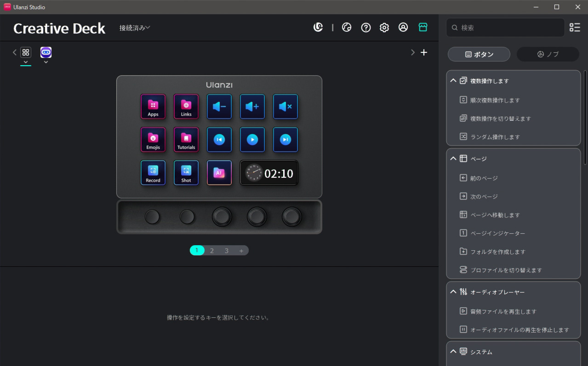This screenshot has height=366, width=588.
Task: Switch to the ボタン tab
Action: click(479, 54)
